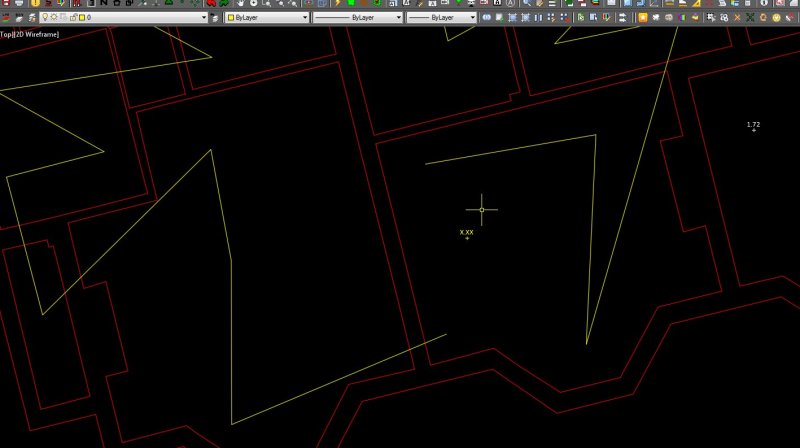Toggle the freeze sun icon for layer 0
This screenshot has width=800, height=448.
[54, 17]
